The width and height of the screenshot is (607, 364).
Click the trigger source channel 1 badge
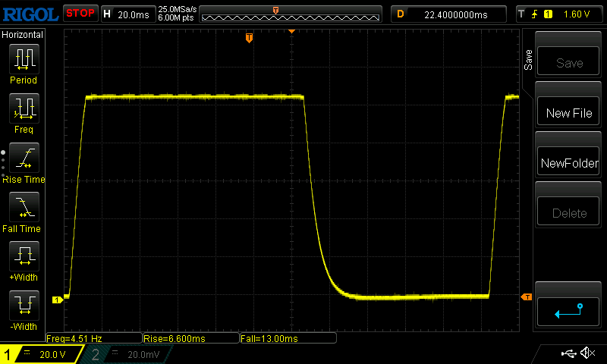(548, 14)
